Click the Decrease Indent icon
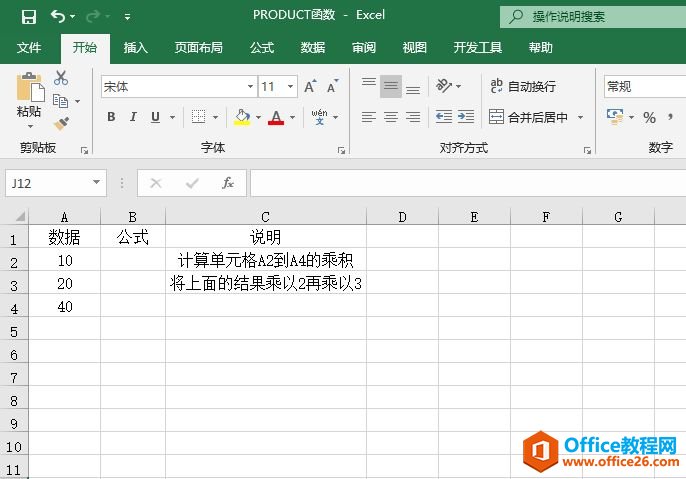The image size is (686, 479). [444, 117]
